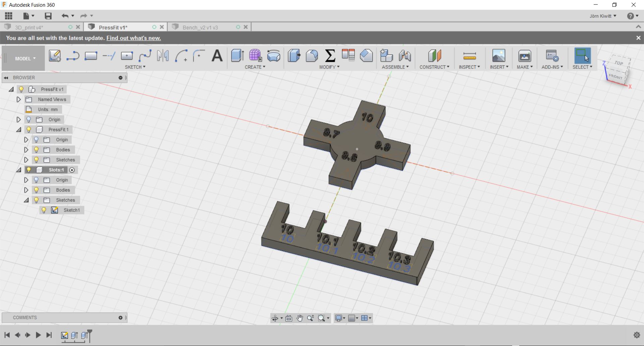
Task: Save the design with the floppy icon
Action: pyautogui.click(x=48, y=16)
